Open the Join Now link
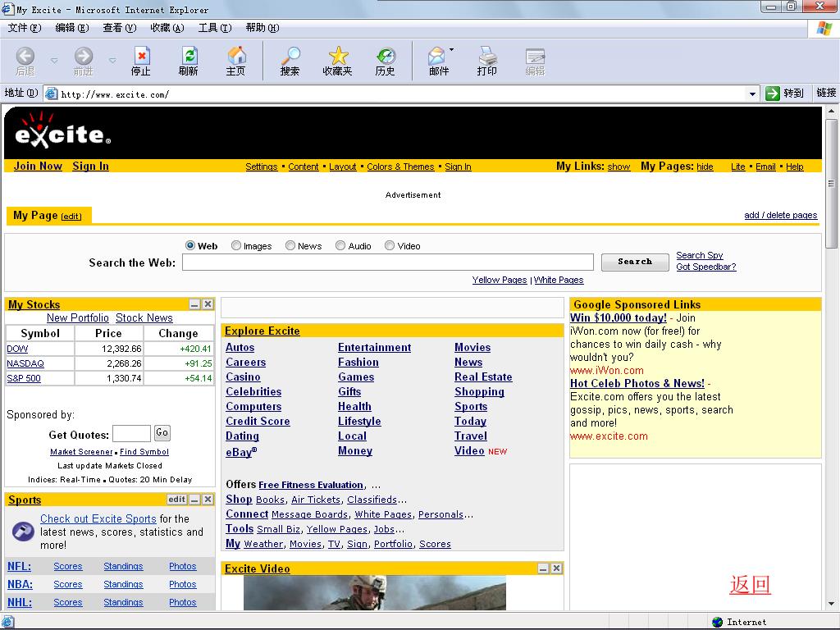This screenshot has width=840, height=630. 38,166
